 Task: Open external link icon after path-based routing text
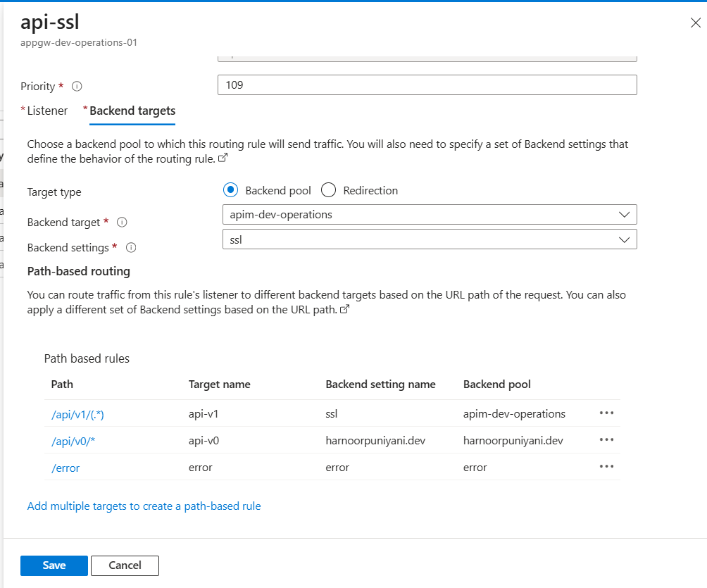345,310
